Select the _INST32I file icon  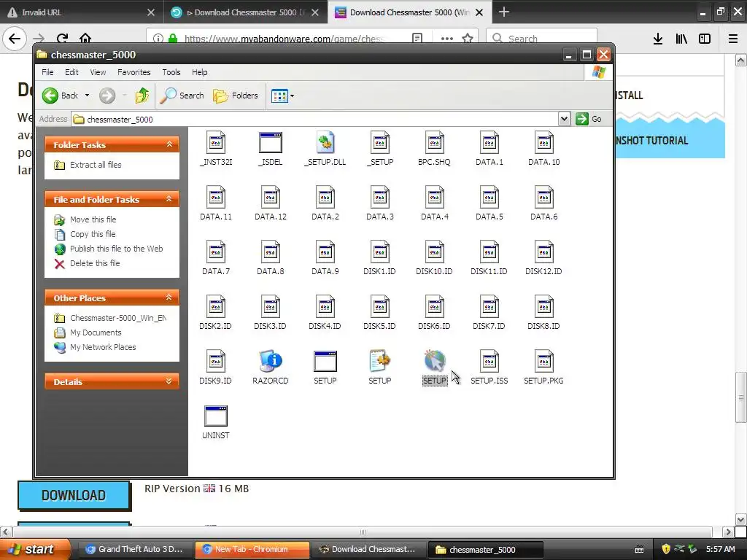click(216, 142)
